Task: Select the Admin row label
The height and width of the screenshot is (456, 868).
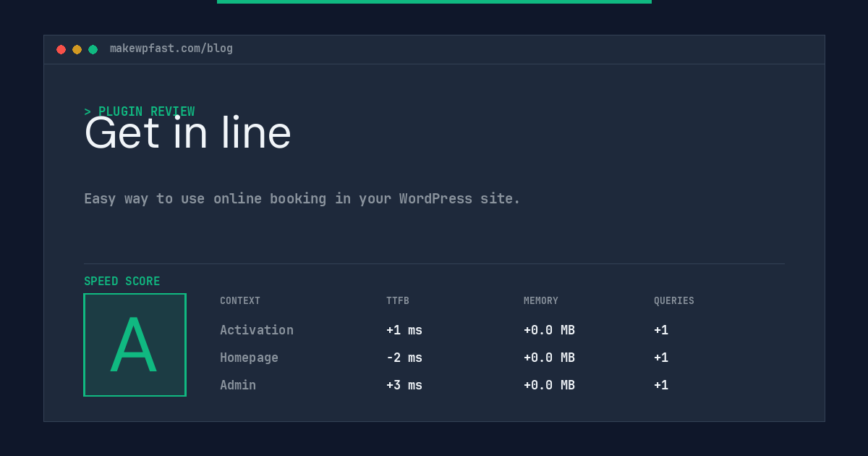Action: click(238, 385)
